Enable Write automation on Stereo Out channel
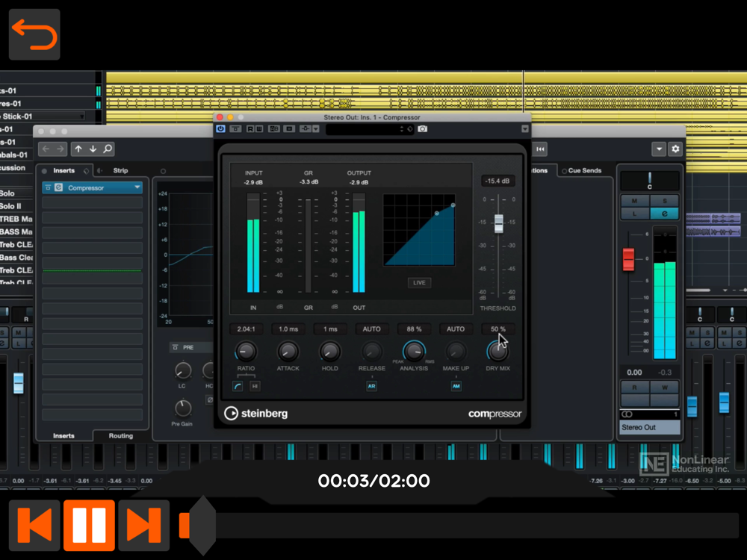Screen dimensions: 747x560 [665, 388]
